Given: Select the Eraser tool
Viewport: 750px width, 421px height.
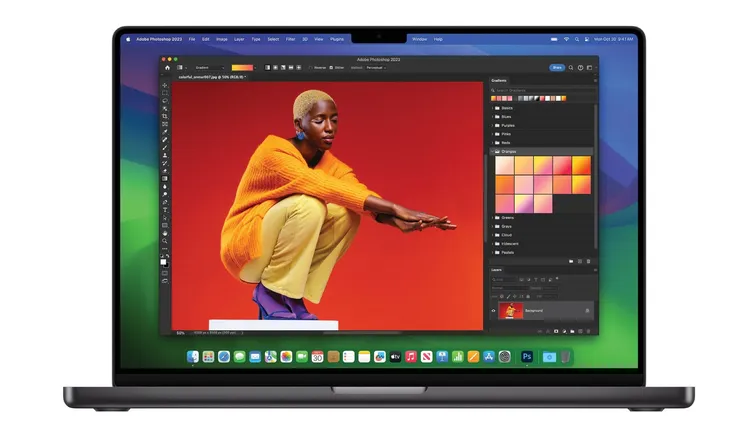Looking at the screenshot, I should [x=165, y=171].
